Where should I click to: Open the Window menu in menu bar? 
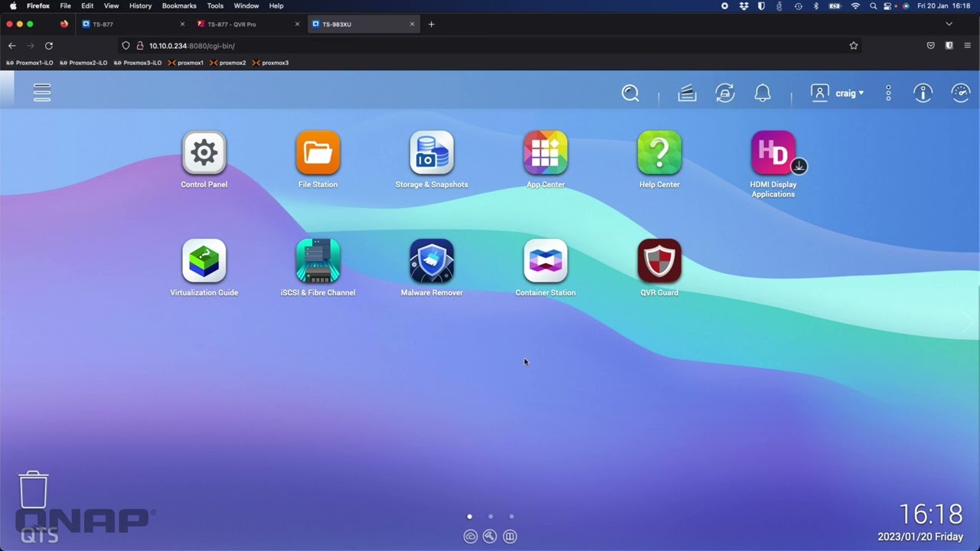[x=246, y=6]
